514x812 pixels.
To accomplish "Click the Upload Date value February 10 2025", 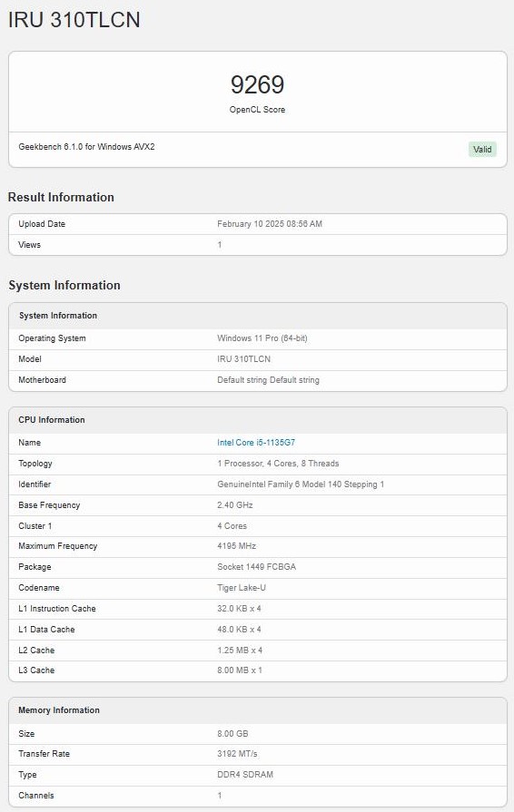I will 270,224.
